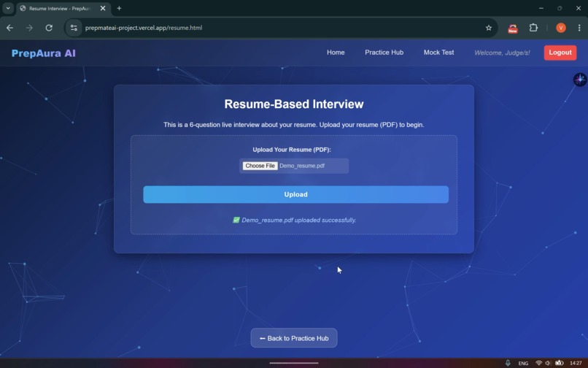Click the uploaded successfully status message
Screen dimensions: 588x368
click(295, 220)
